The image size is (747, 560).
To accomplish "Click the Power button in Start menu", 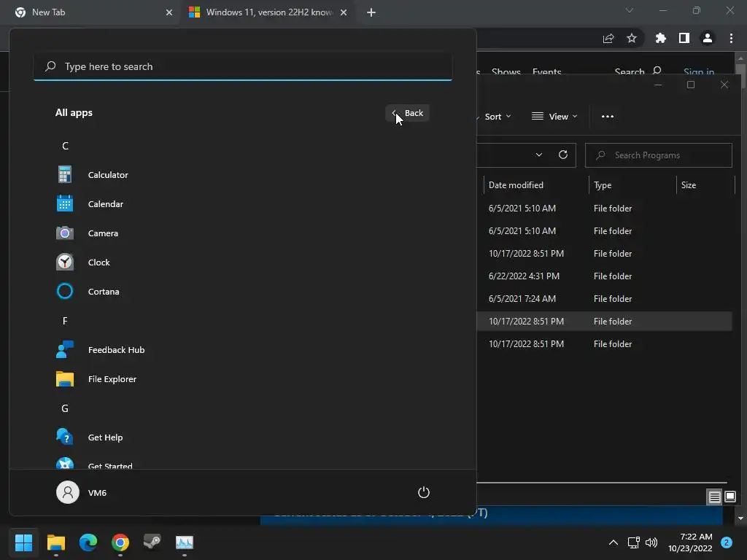I will point(424,492).
